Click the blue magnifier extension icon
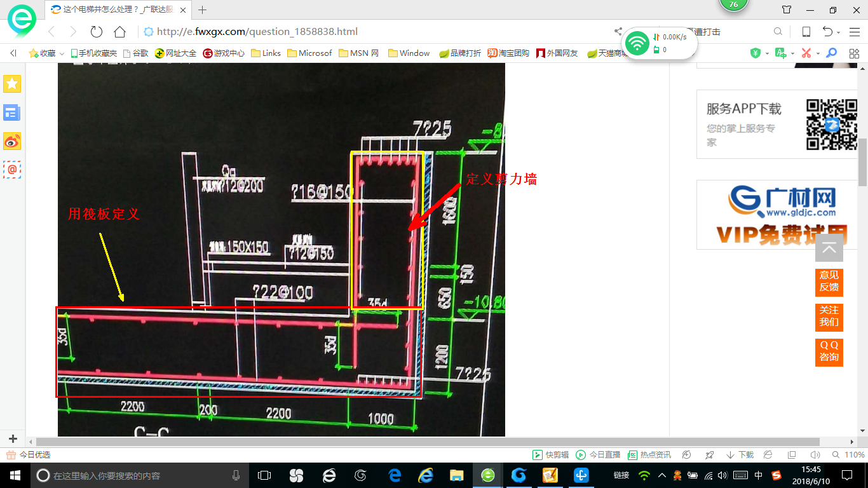 click(831, 53)
